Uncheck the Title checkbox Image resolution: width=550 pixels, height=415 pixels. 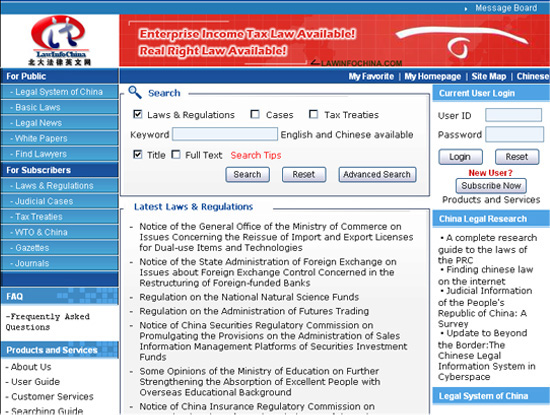pos(138,155)
